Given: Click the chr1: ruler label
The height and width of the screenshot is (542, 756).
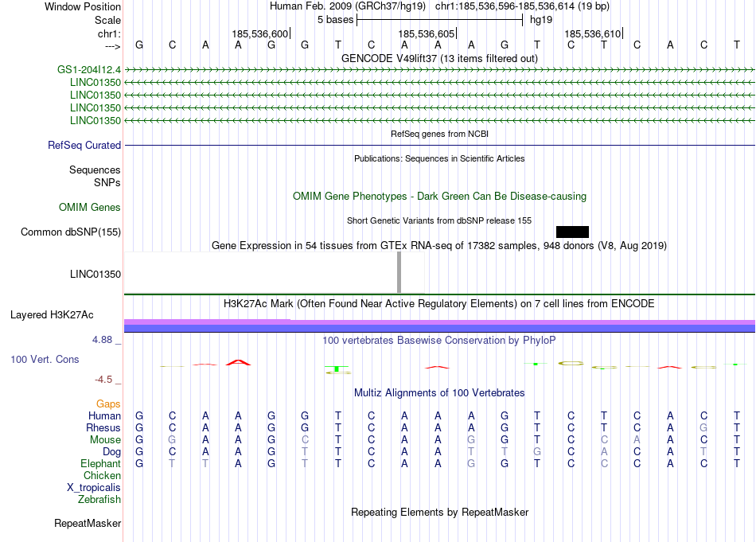Looking at the screenshot, I should coord(109,33).
